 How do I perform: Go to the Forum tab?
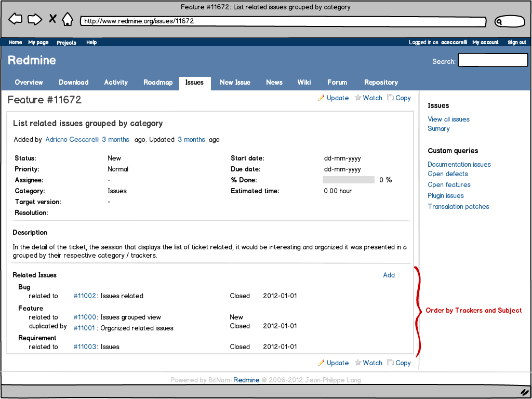[x=337, y=83]
